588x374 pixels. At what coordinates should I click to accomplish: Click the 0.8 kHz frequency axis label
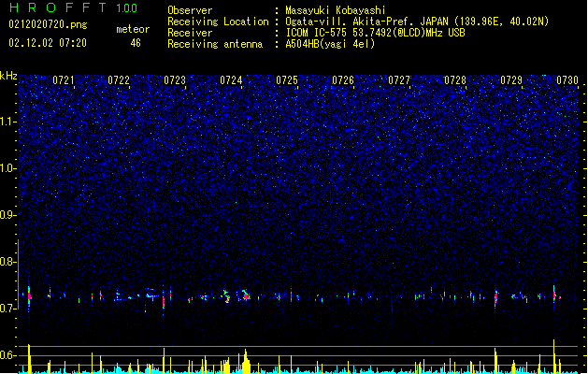[x=7, y=262]
